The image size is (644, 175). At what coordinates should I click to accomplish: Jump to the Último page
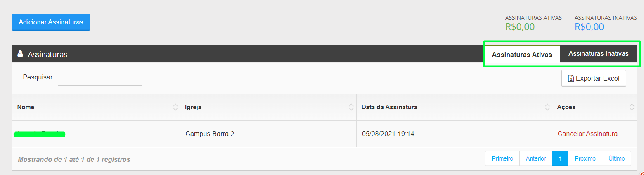[617, 158]
